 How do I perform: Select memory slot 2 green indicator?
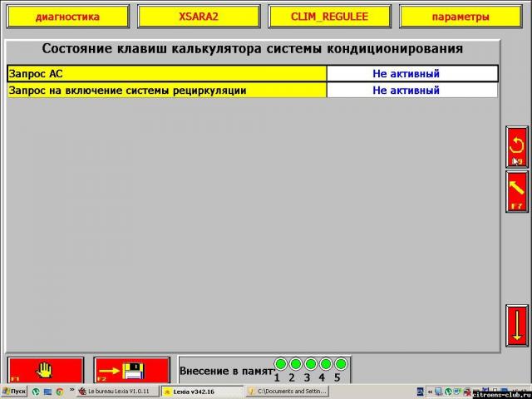296,364
